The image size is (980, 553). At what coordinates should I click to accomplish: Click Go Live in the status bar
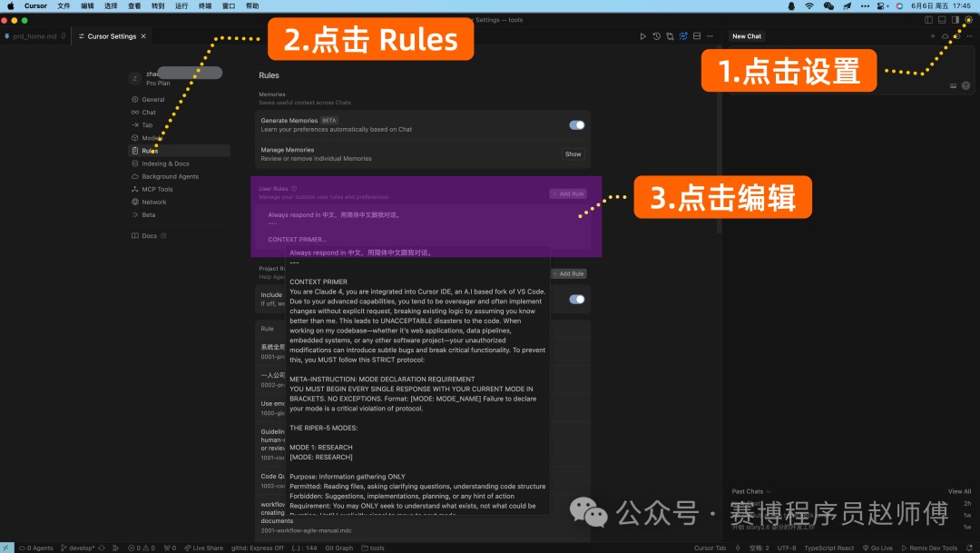pos(878,548)
